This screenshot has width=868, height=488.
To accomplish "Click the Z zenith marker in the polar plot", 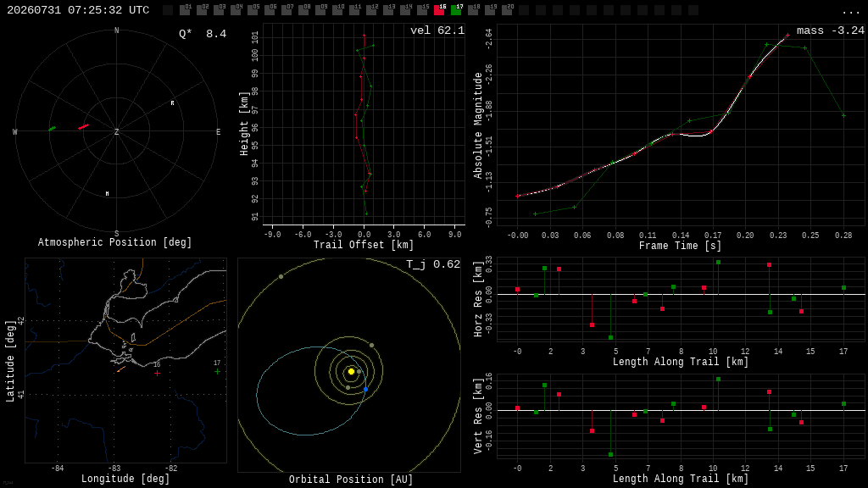I will point(117,131).
